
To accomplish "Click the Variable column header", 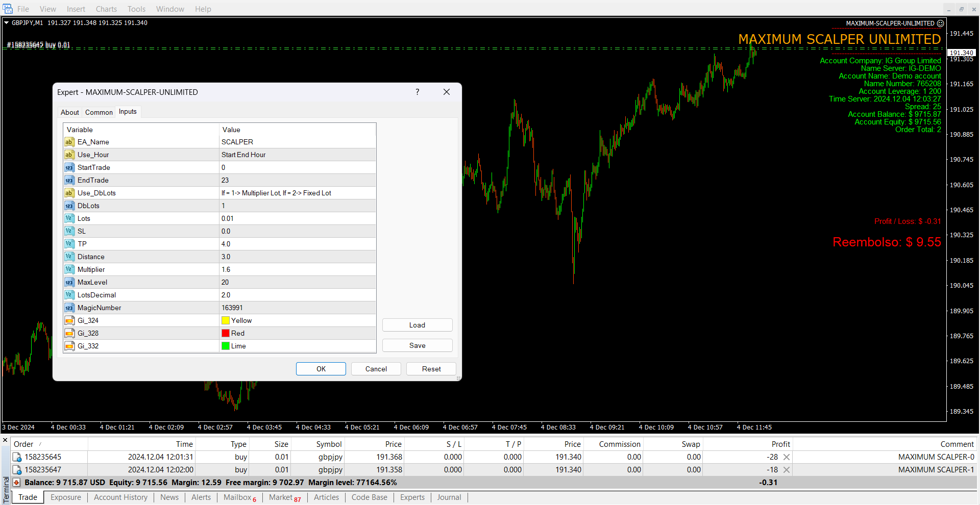I will [141, 130].
